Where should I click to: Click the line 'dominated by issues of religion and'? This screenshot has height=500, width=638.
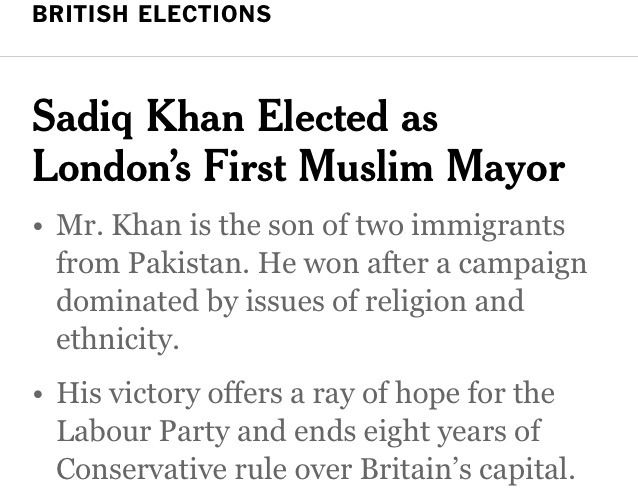click(x=290, y=301)
